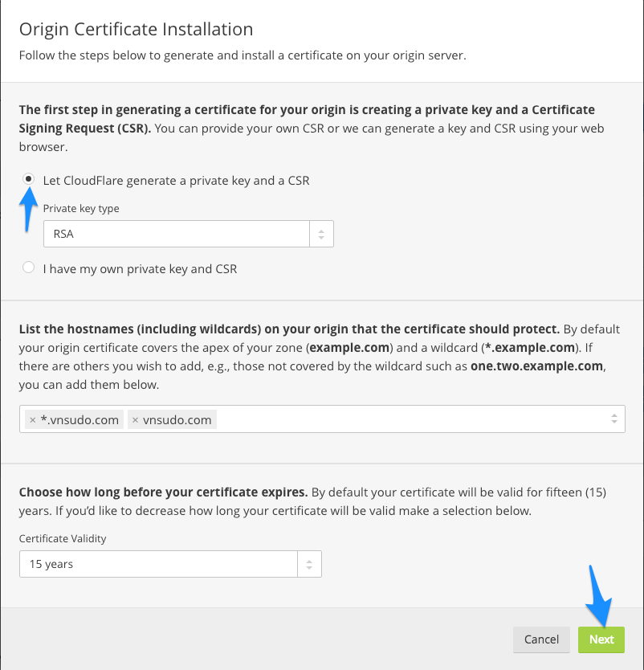Viewport: 644px width, 670px height.
Task: Dismiss the dialog with Cancel
Action: [541, 639]
